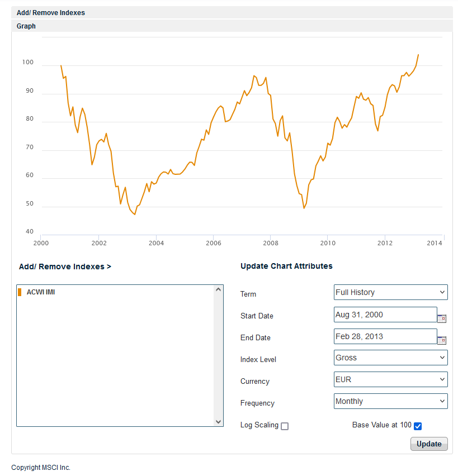Screen dimensions: 458x476
Task: Open the Start Date calendar picker icon
Action: click(x=442, y=318)
